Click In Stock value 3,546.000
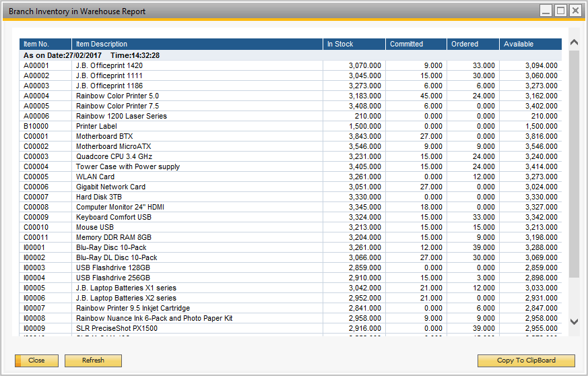Screen dimensions: 588x376 click(365, 147)
